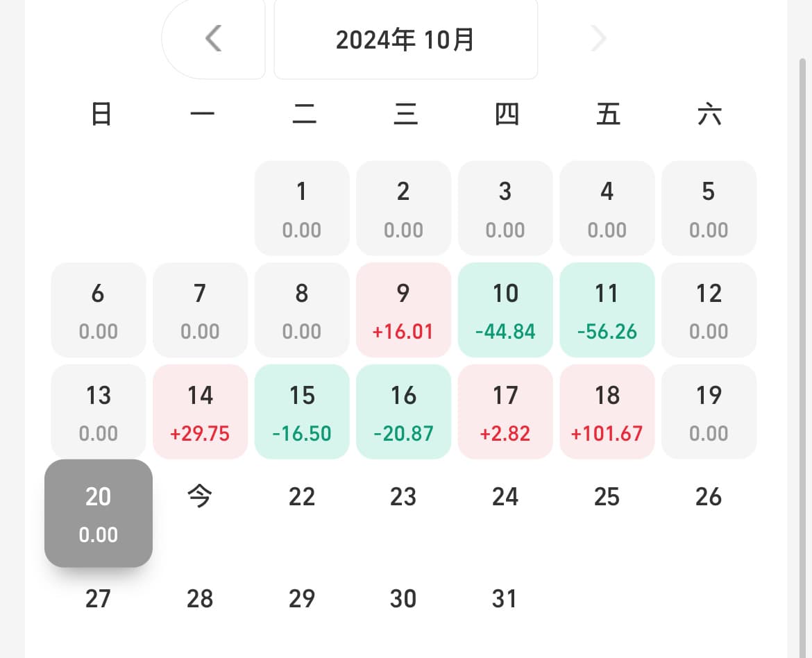
Task: Choose October 1 in the calendar
Action: pyautogui.click(x=302, y=208)
